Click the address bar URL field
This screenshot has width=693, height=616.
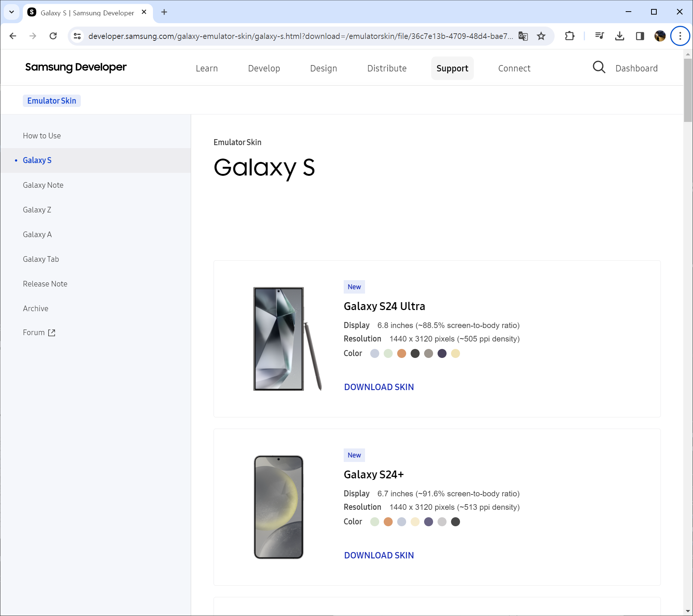(300, 36)
